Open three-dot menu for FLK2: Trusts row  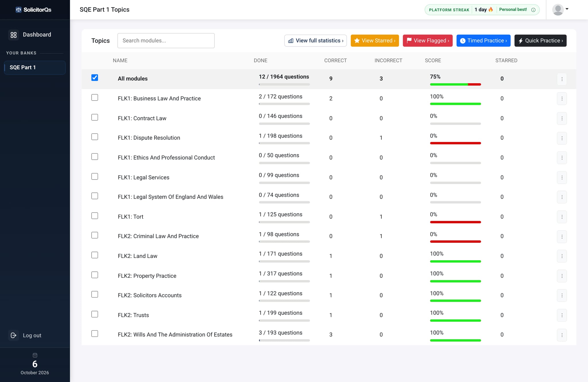[x=562, y=315]
